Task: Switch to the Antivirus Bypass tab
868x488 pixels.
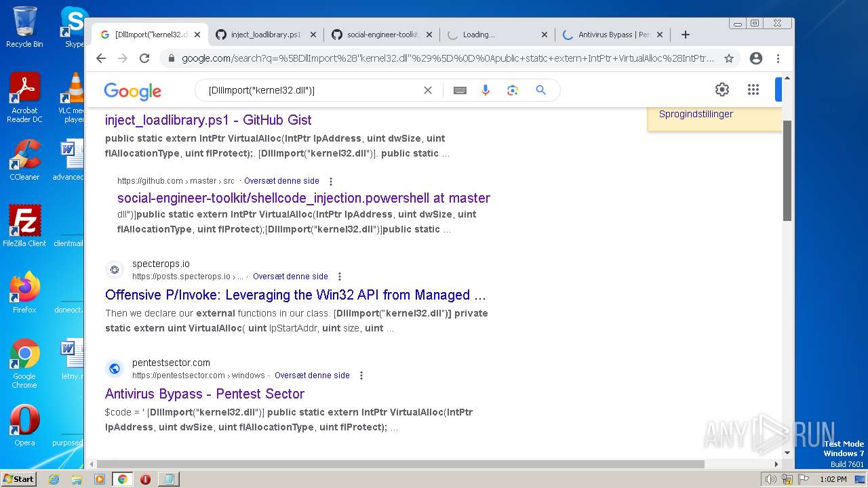Action: 613,35
